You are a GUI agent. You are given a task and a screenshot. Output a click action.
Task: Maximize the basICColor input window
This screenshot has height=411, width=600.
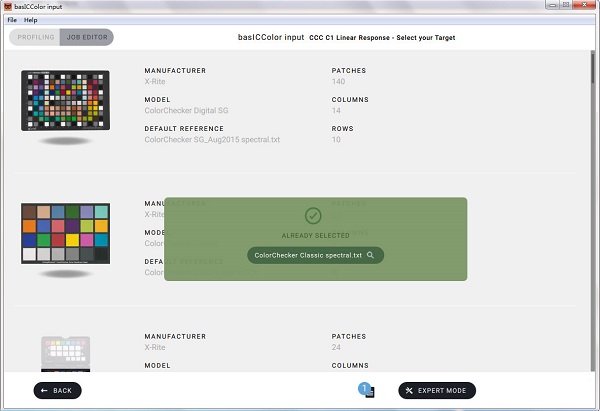[566, 5]
